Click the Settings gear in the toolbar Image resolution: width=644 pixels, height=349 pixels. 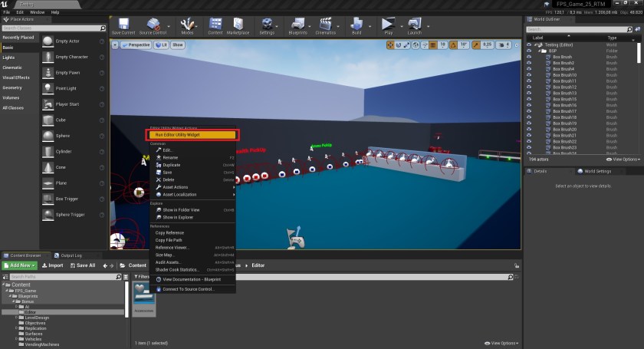(267, 25)
